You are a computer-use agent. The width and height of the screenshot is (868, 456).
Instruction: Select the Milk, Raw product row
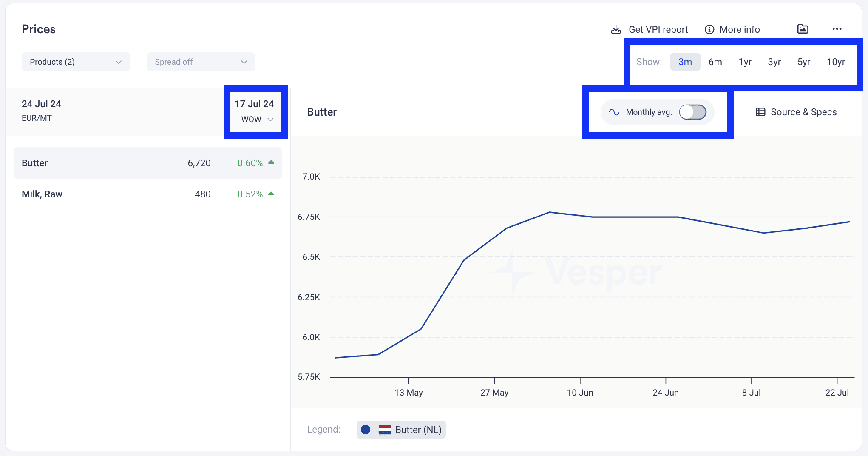click(148, 194)
